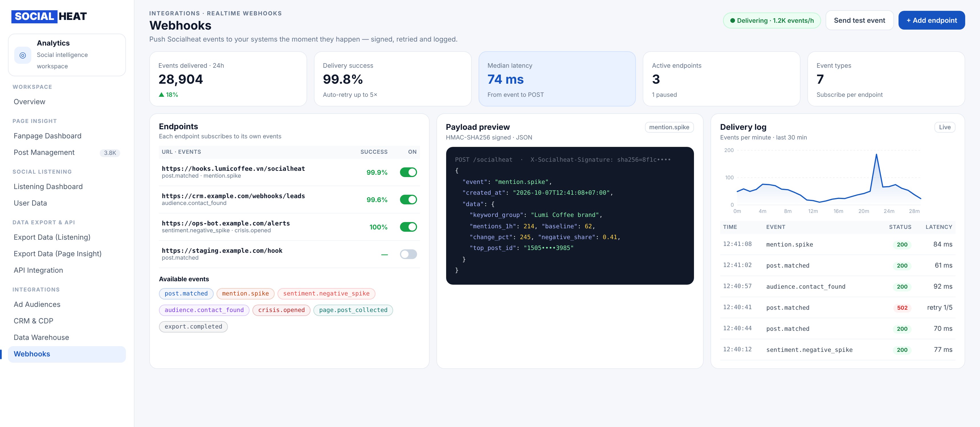The image size is (980, 427).
Task: Click the Analytics workspace target icon
Action: 23,55
